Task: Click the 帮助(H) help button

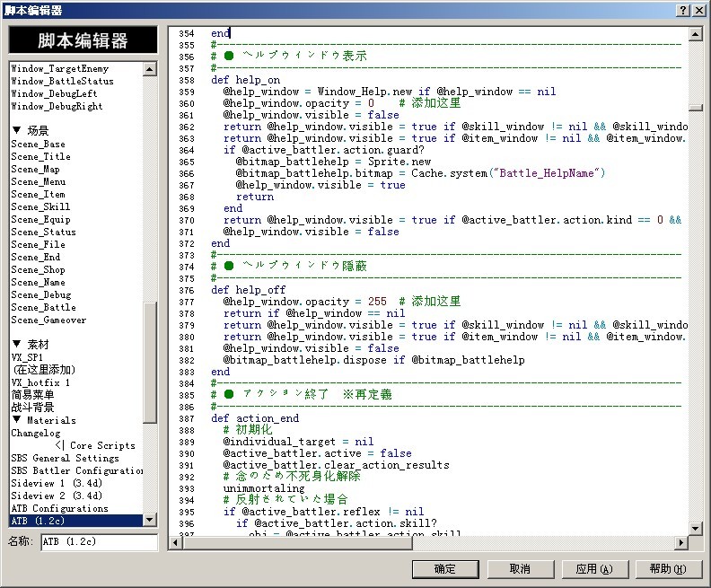Action: (669, 569)
